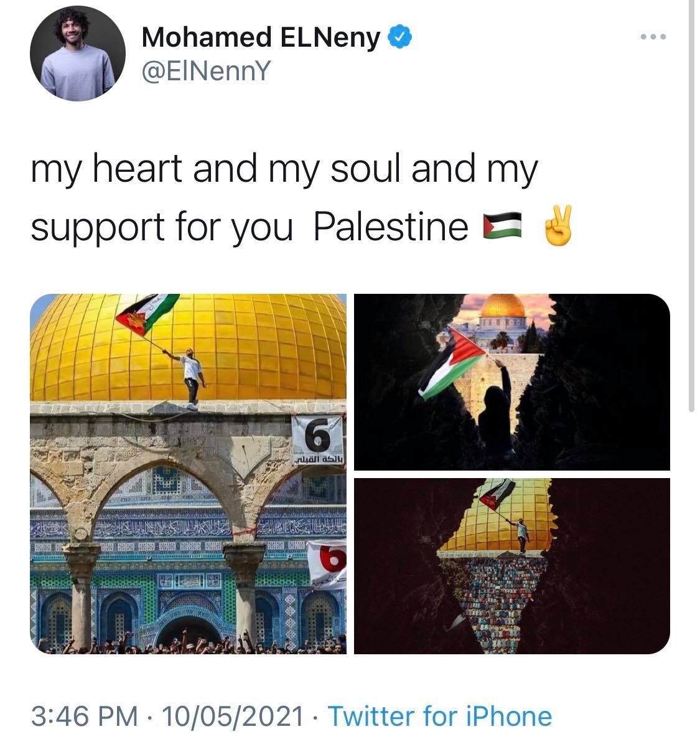The image size is (700, 747).
Task: Click the blue verified badge
Action: coord(399,38)
